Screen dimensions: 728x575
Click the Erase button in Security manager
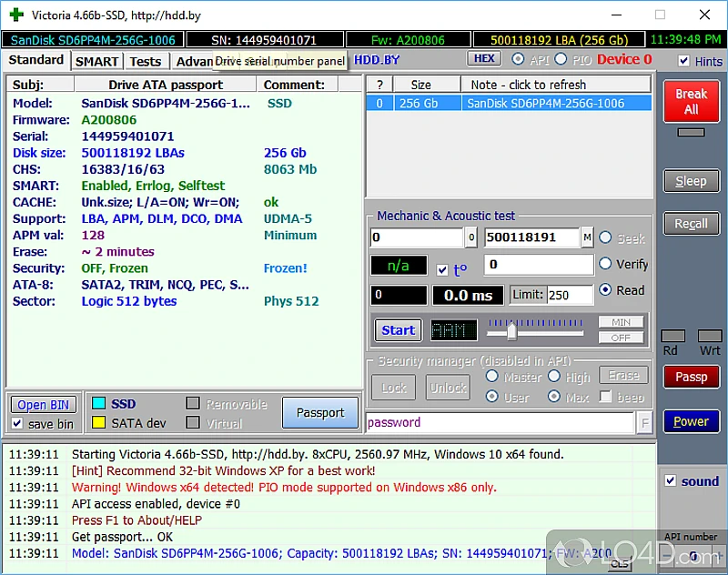(x=623, y=375)
